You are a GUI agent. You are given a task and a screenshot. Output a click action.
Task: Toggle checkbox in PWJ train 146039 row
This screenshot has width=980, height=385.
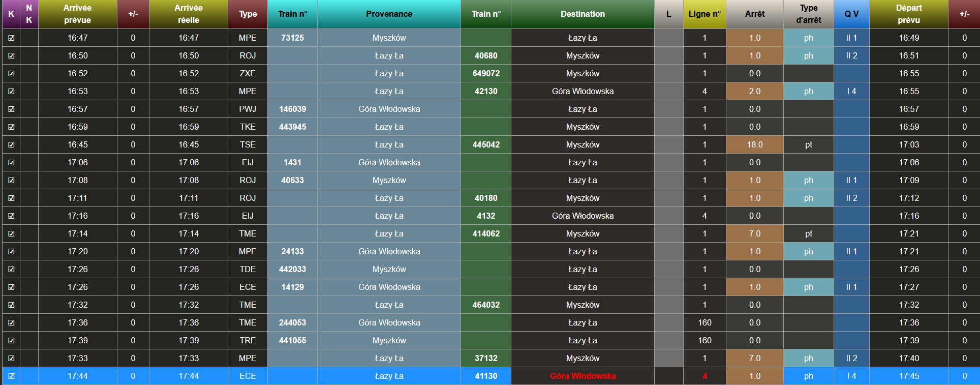[x=11, y=109]
